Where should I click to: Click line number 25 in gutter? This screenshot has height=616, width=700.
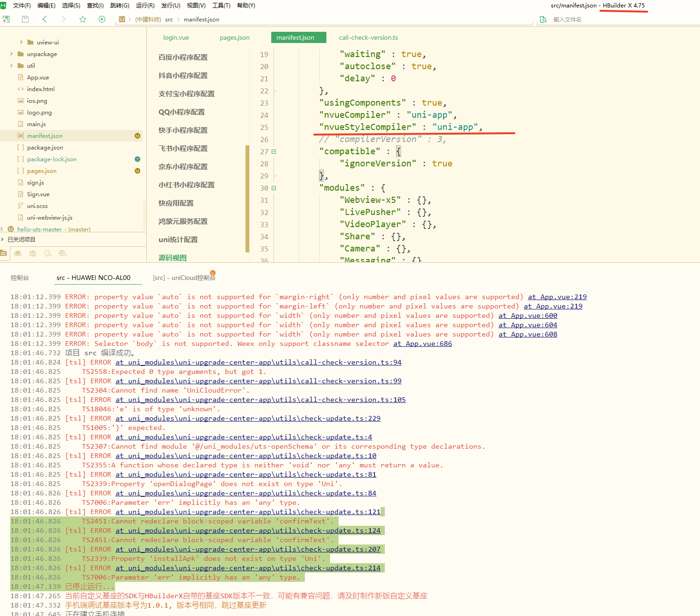(264, 127)
